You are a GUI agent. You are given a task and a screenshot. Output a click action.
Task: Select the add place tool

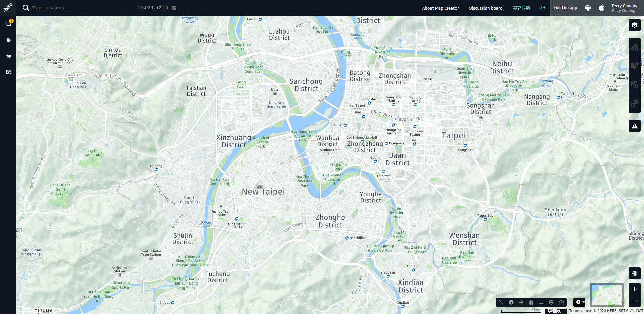634,66
